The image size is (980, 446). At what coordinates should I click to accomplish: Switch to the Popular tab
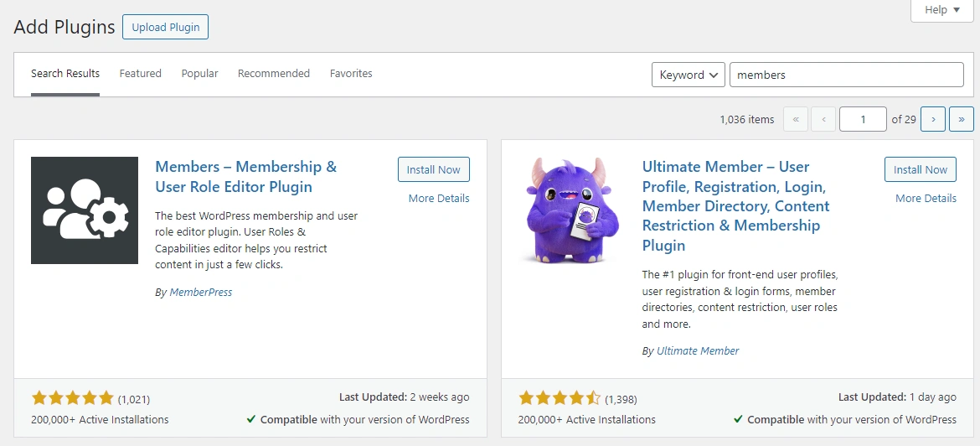point(199,74)
